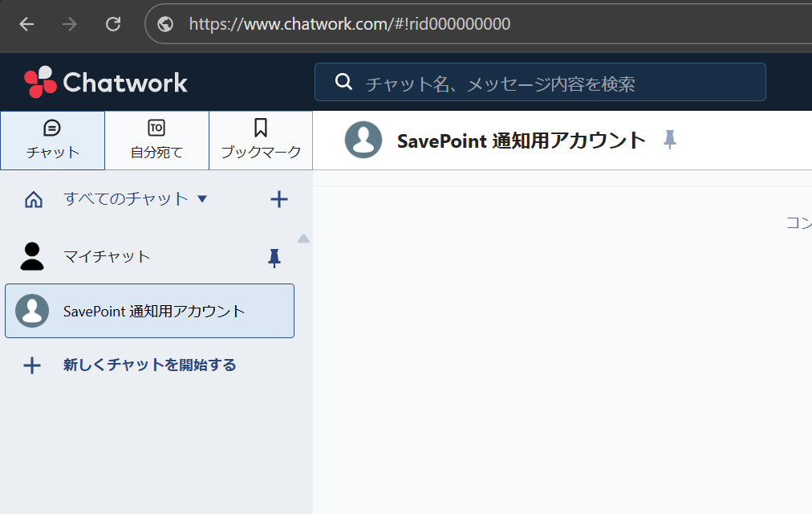Toggle the pin next to the SavePoint chat title

coord(670,141)
